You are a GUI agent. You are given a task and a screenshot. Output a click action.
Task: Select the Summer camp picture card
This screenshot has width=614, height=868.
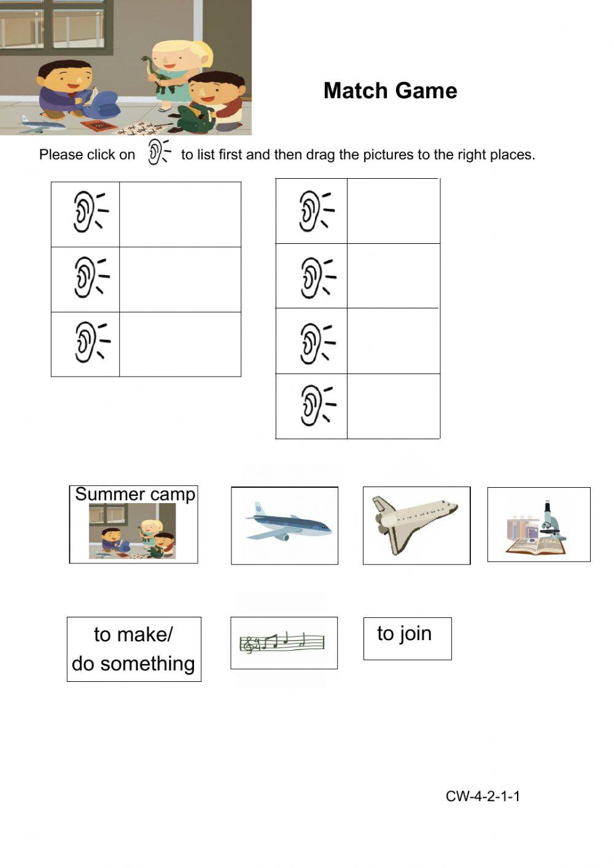[133, 525]
